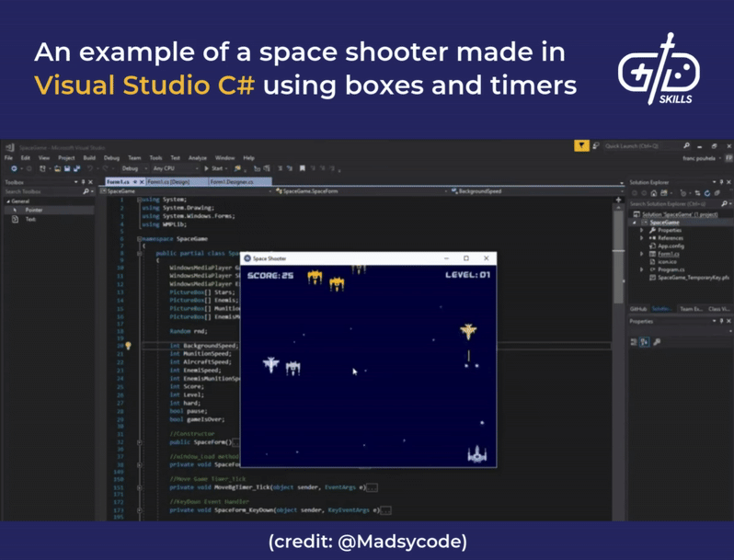This screenshot has width=734, height=560.
Task: Expand the MoveBgTimer_Tick method region
Action: coord(140,487)
